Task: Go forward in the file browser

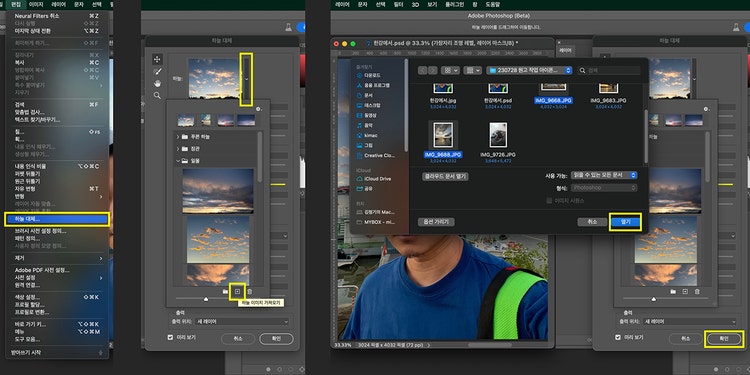Action: (432, 70)
